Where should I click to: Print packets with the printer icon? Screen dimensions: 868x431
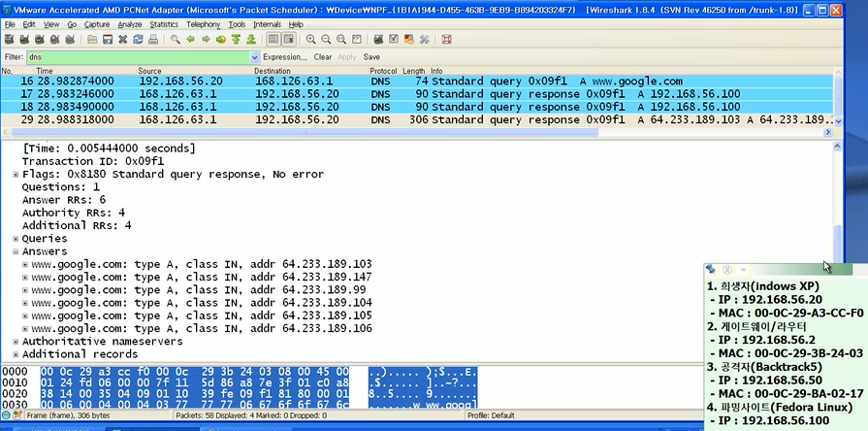pyautogui.click(x=153, y=40)
